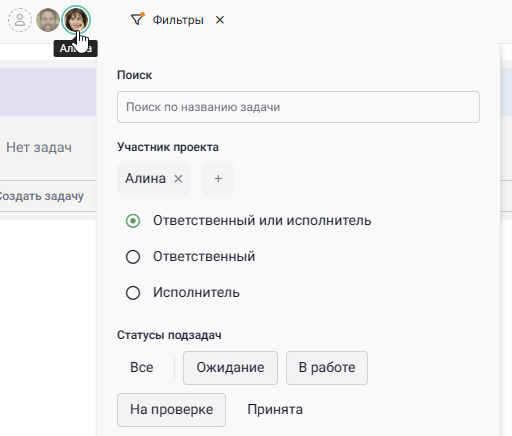Toggle the На проверке status filter
Viewport: 512px width, 436px height.
[x=171, y=409]
